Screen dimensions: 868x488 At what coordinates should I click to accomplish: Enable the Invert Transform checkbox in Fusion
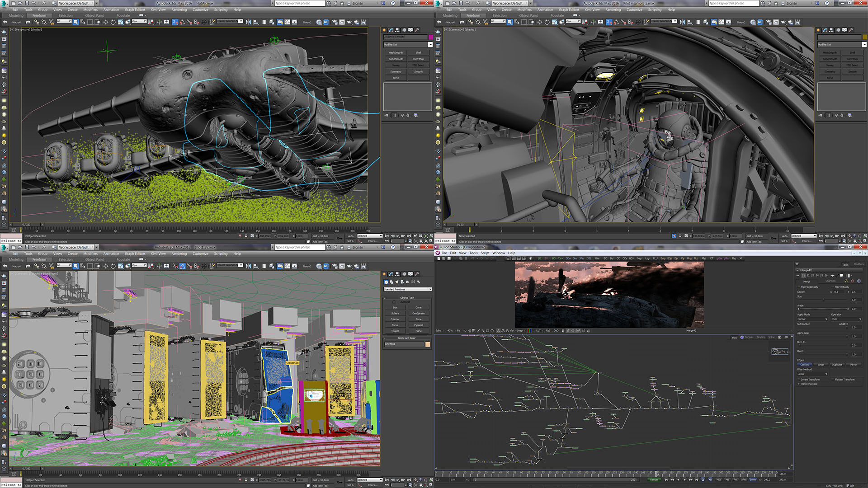[798, 380]
